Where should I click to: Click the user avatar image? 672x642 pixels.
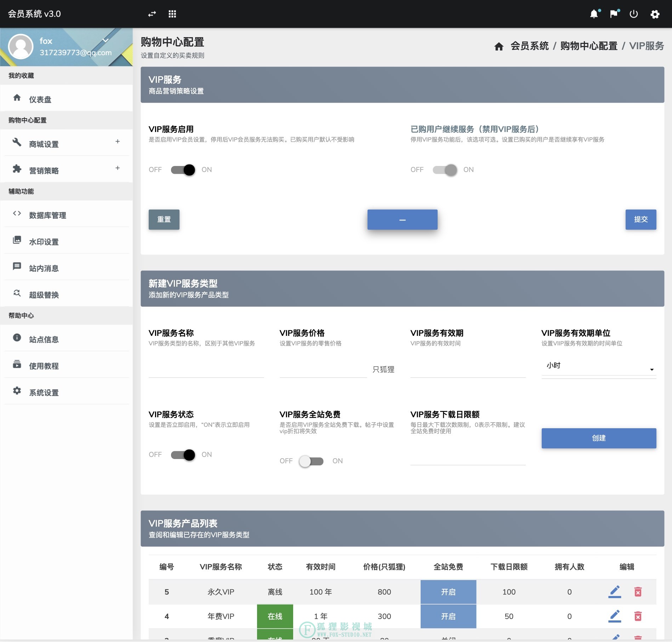[21, 47]
